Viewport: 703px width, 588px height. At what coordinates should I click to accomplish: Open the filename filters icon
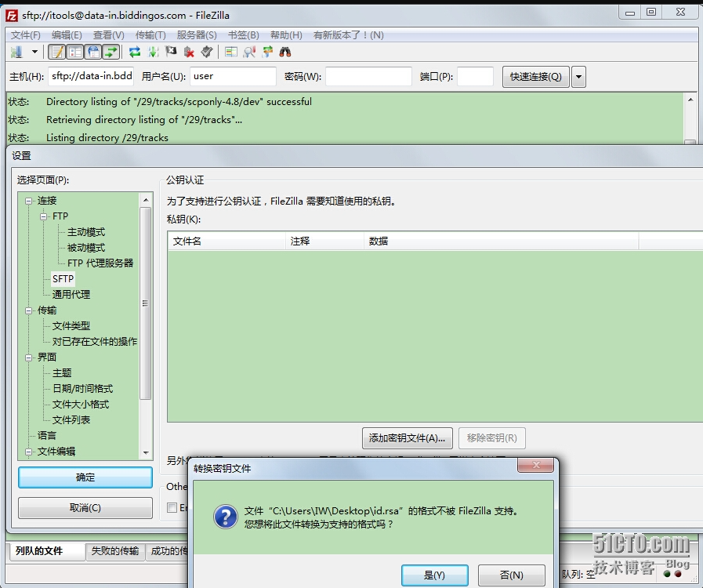coord(230,53)
